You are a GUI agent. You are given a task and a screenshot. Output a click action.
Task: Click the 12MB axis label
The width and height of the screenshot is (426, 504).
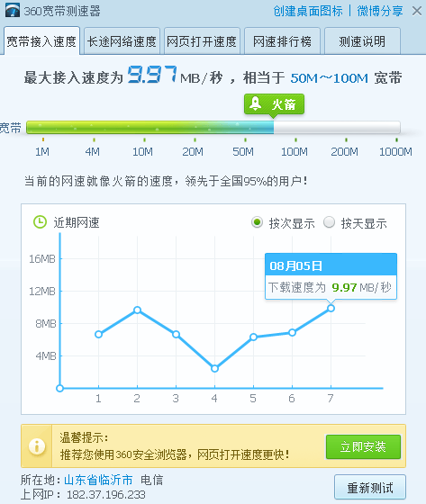tap(42, 292)
